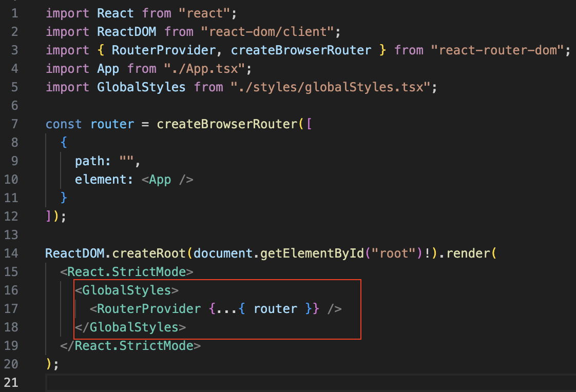Click the const keyword on line 7
Screen dimensions: 576x392
pos(64,125)
